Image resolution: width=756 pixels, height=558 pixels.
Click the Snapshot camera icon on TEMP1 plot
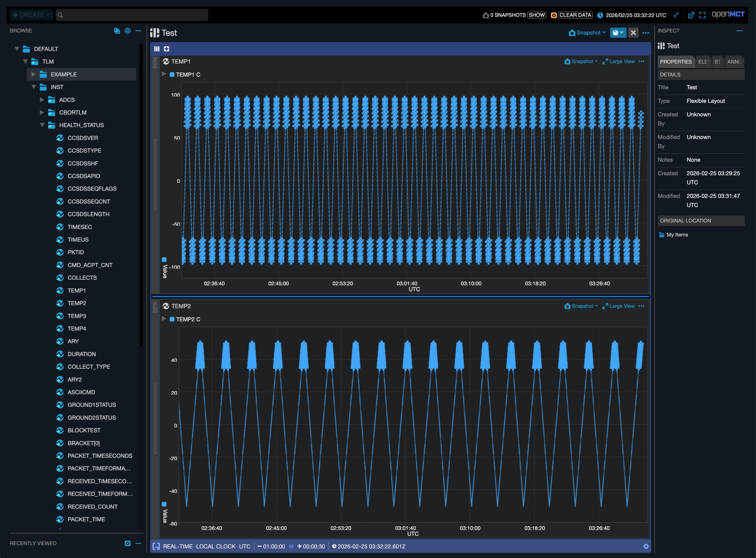pyautogui.click(x=567, y=61)
